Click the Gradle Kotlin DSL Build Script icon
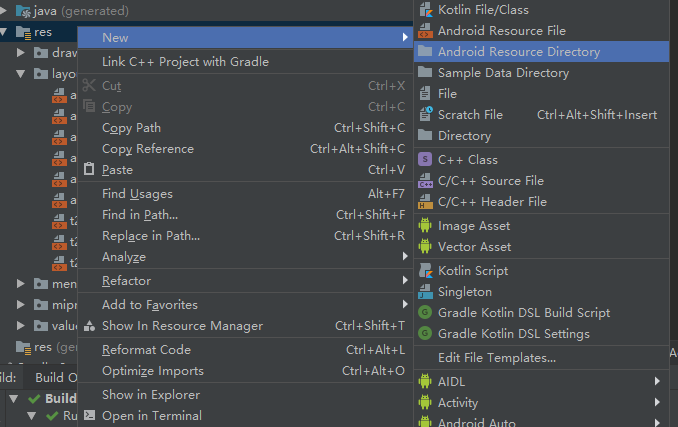The height and width of the screenshot is (427, 678). click(425, 312)
